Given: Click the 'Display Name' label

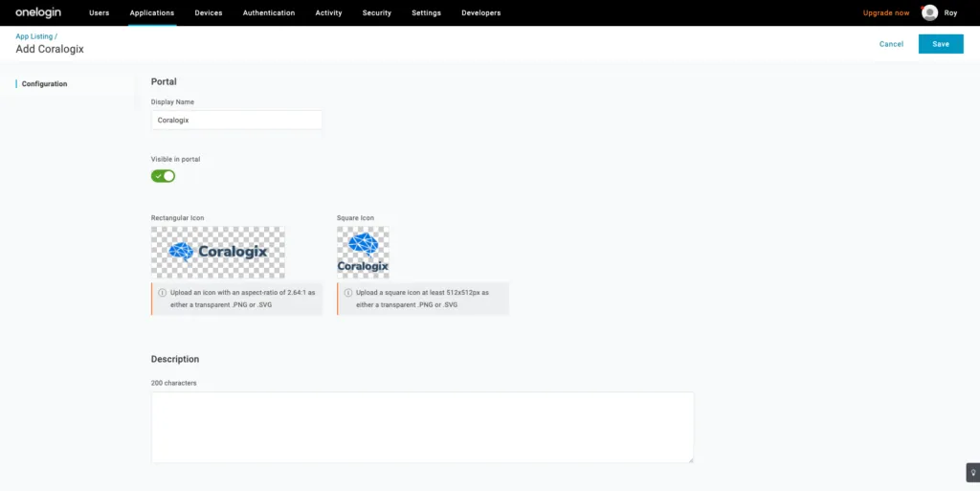Looking at the screenshot, I should coord(172,101).
